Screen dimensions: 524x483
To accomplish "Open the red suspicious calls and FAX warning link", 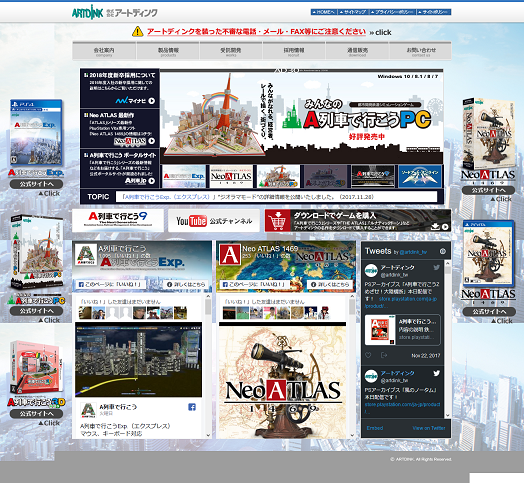I will click(256, 32).
